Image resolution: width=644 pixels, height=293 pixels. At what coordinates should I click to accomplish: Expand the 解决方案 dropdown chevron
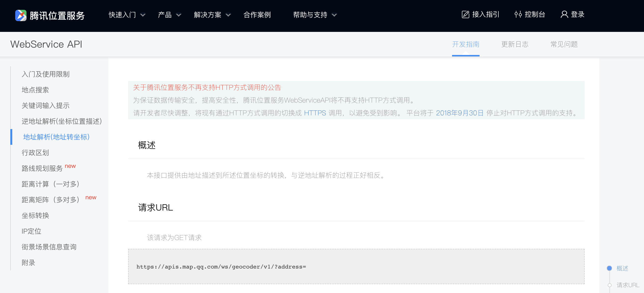click(x=228, y=15)
